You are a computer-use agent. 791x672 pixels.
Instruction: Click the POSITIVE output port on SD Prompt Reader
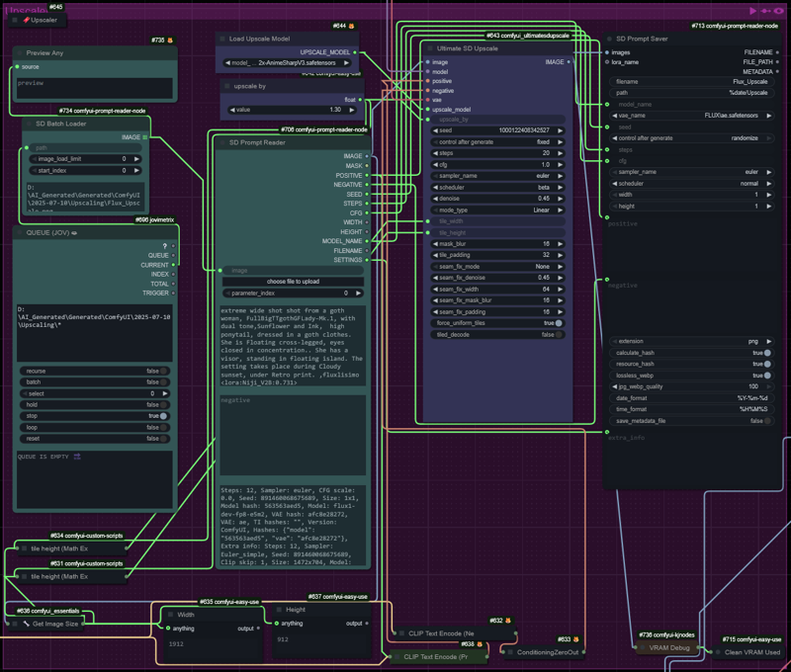tap(367, 176)
